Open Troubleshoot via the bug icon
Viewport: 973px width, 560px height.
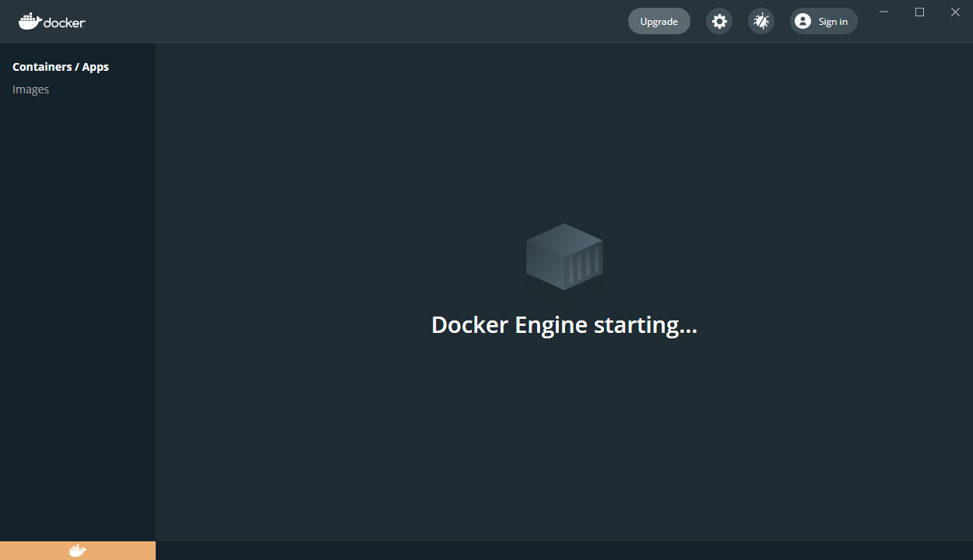pyautogui.click(x=761, y=21)
